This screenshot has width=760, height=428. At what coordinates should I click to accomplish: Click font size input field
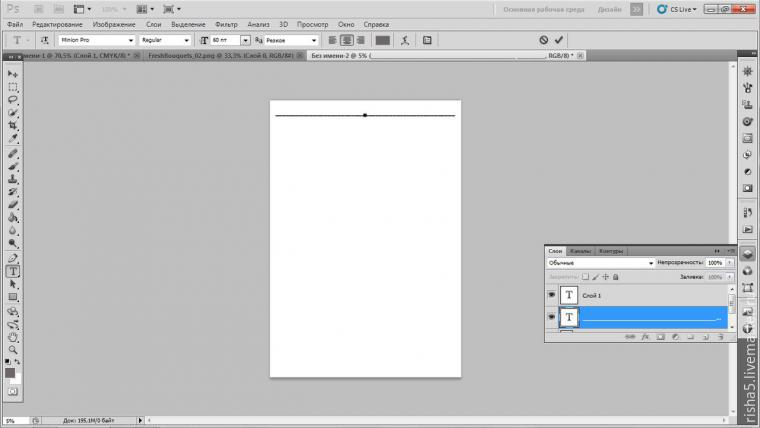coord(226,40)
